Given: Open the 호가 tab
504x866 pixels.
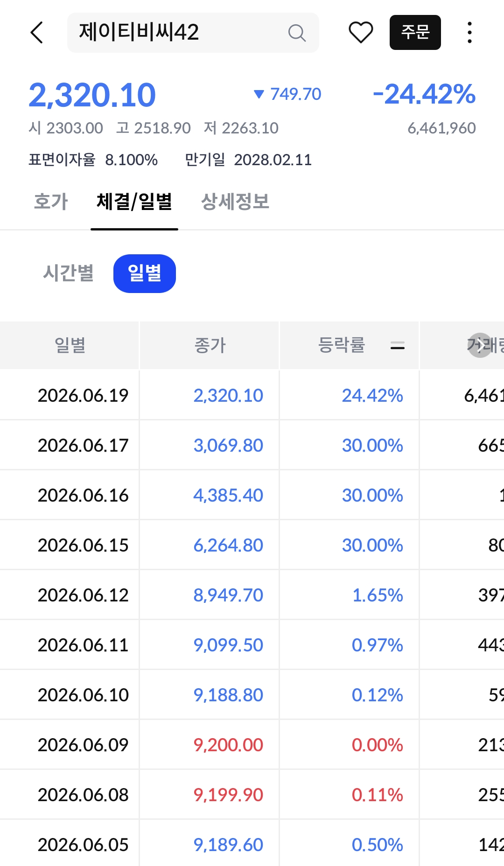Looking at the screenshot, I should click(x=51, y=202).
